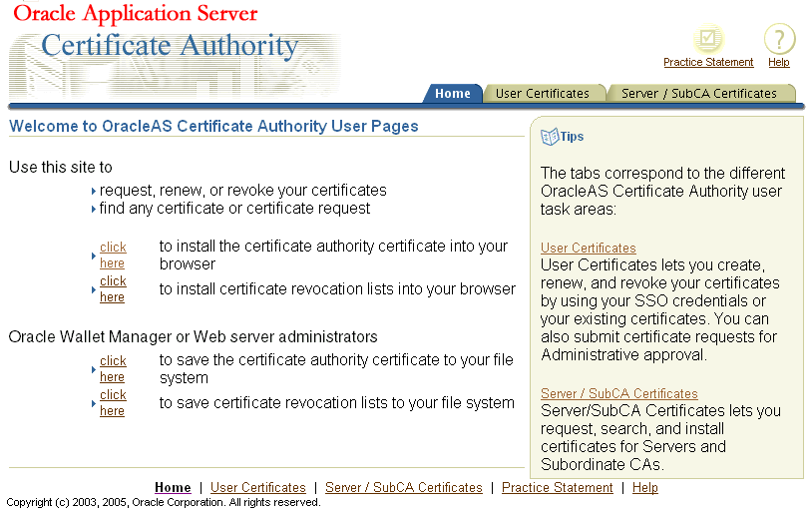The height and width of the screenshot is (513, 812).
Task: Open Practice Statement in the footer navigation
Action: coord(558,488)
